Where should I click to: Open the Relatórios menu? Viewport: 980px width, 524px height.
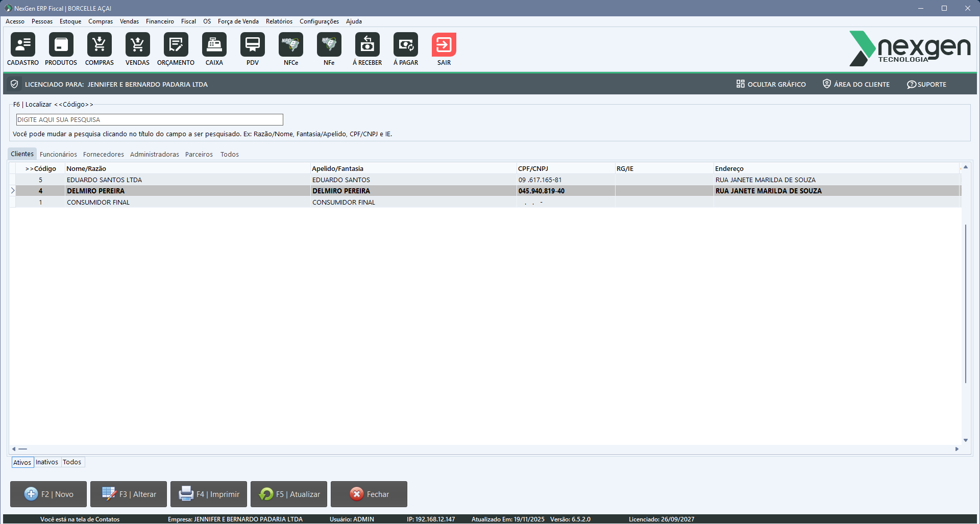[279, 21]
